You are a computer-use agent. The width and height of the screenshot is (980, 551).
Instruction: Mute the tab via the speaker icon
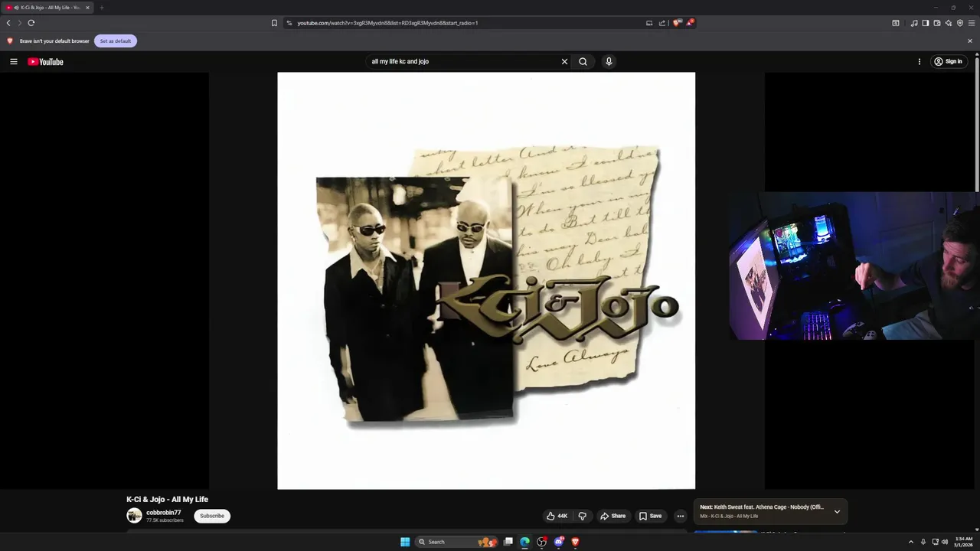[17, 8]
